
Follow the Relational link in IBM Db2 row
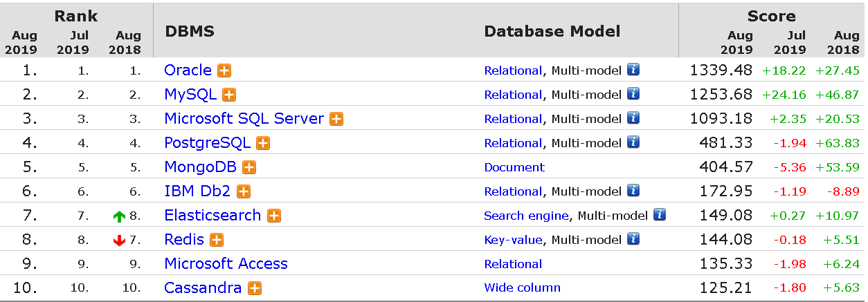(x=513, y=191)
